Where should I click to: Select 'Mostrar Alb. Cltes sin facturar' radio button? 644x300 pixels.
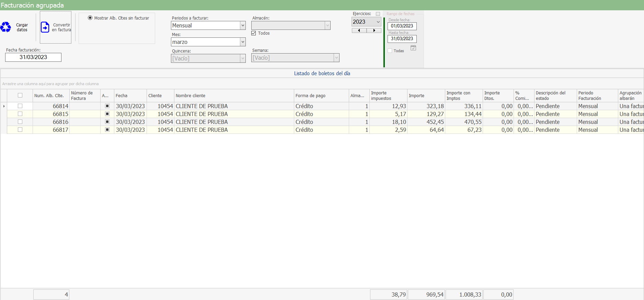[x=90, y=18]
